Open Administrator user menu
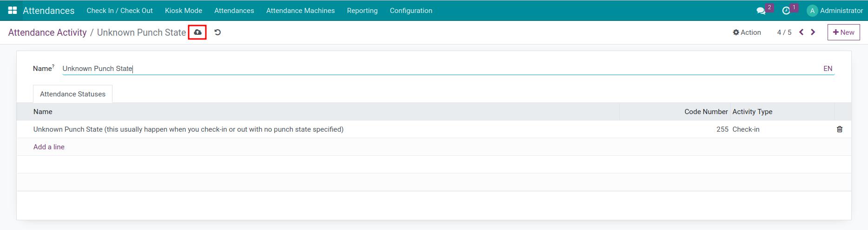Viewport: 868px width, 230px height. (835, 11)
